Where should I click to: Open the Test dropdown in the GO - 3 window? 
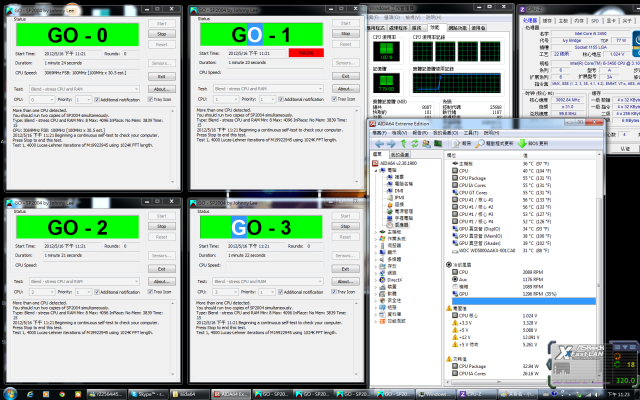(x=268, y=281)
